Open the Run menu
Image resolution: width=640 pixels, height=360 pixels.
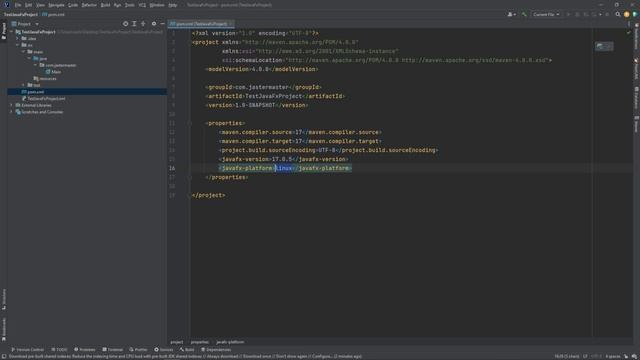click(117, 5)
